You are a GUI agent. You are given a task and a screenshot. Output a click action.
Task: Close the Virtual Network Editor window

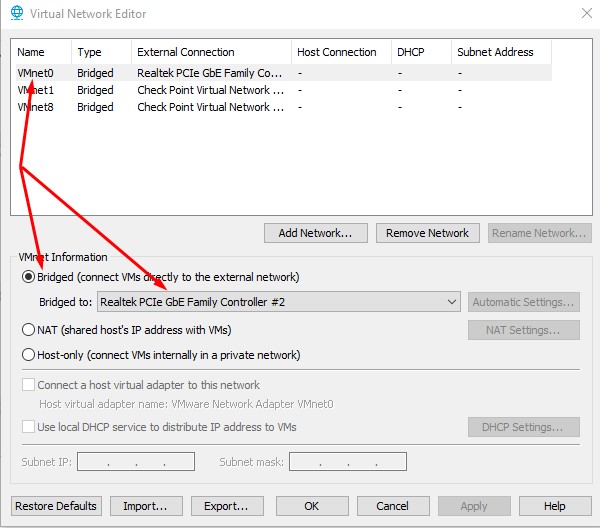point(585,14)
